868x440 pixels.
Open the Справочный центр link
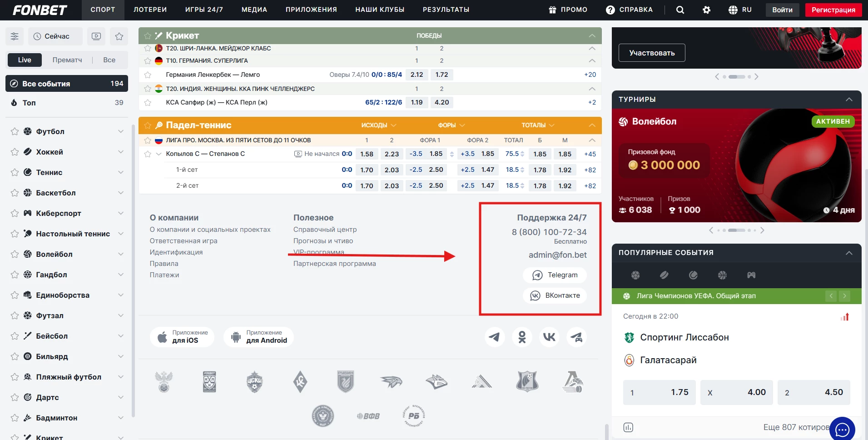tap(325, 230)
